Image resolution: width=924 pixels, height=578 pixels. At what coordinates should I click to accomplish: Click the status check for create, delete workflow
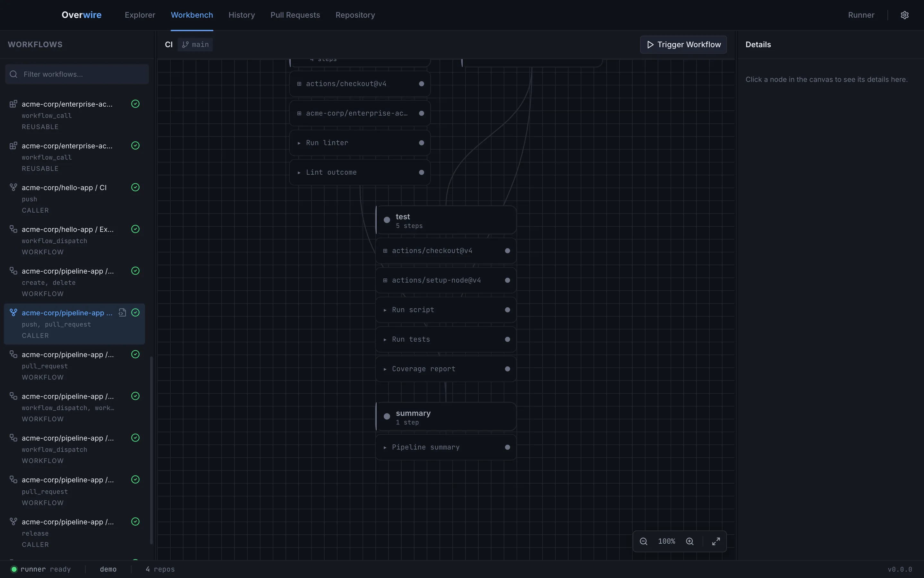tap(135, 271)
